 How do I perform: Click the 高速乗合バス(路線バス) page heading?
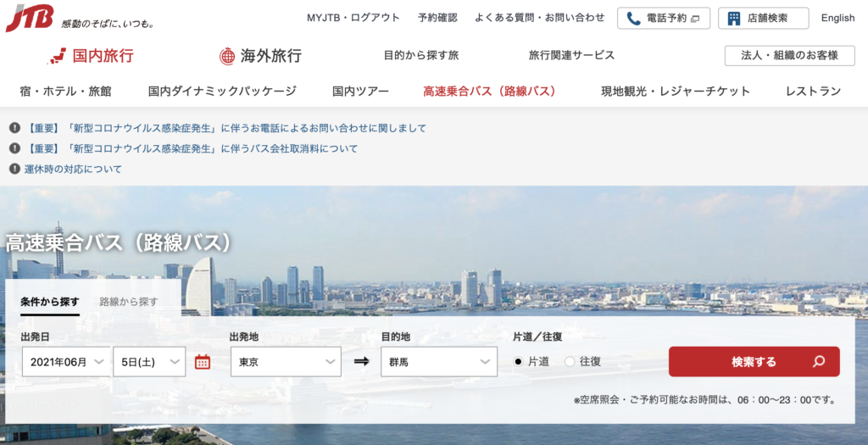pos(119,242)
